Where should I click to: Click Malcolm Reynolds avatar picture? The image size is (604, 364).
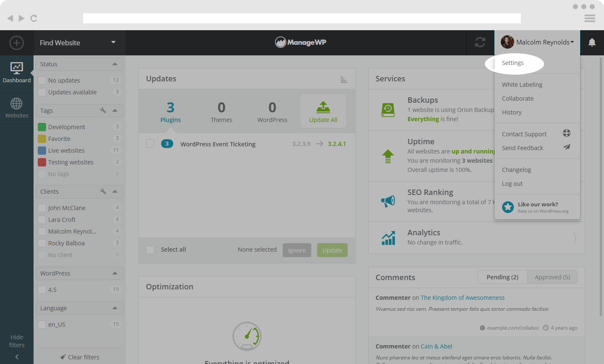(x=508, y=42)
